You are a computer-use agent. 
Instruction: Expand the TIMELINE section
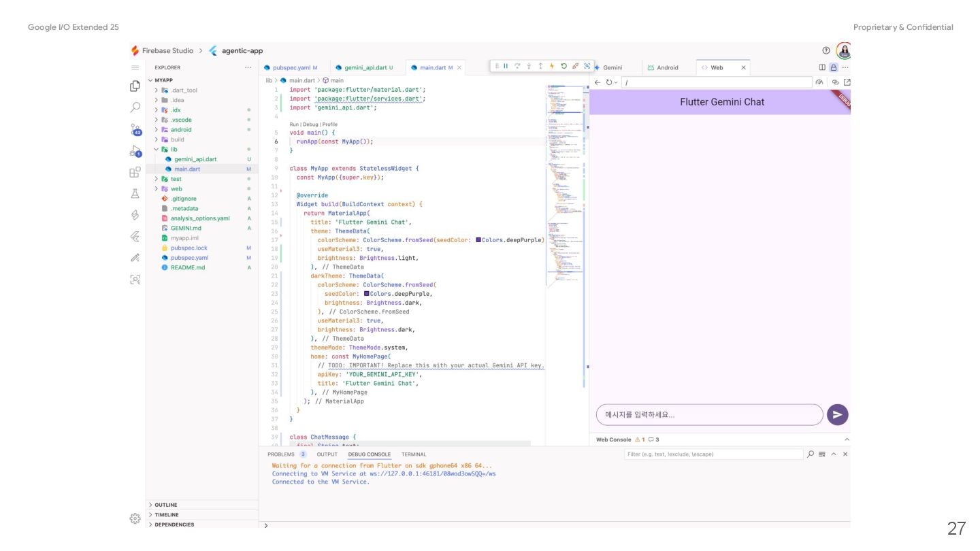click(202, 515)
